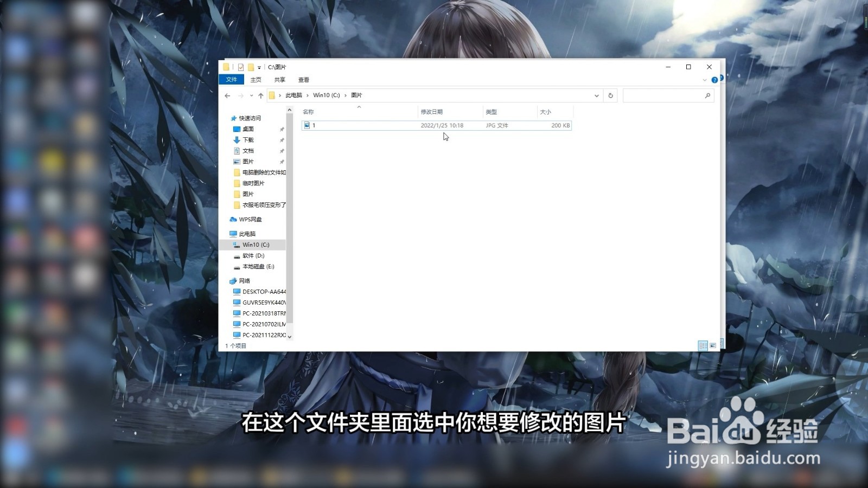Select Win10 (C:) drive in navigation pane
868x488 pixels.
pyautogui.click(x=256, y=245)
